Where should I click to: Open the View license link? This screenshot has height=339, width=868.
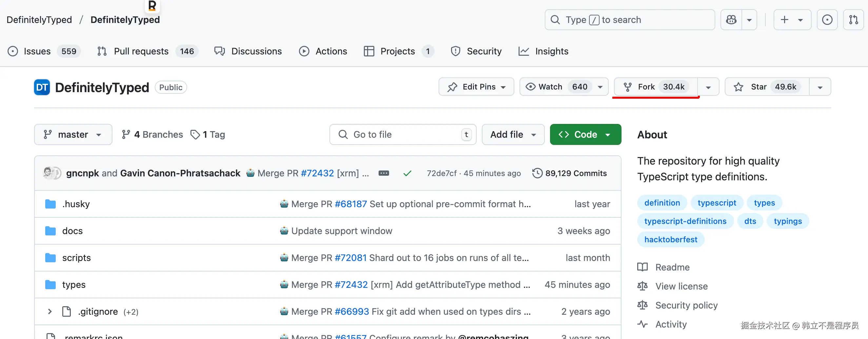click(x=673, y=286)
